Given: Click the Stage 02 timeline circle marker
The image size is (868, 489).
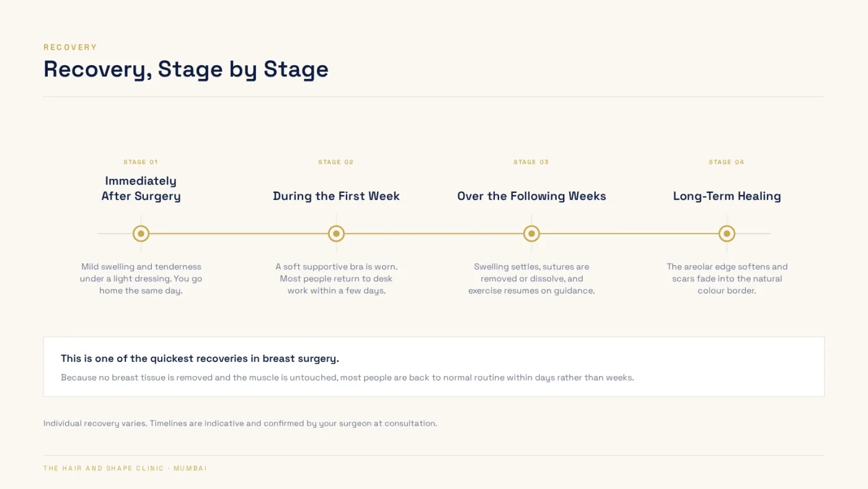Looking at the screenshot, I should pos(336,234).
